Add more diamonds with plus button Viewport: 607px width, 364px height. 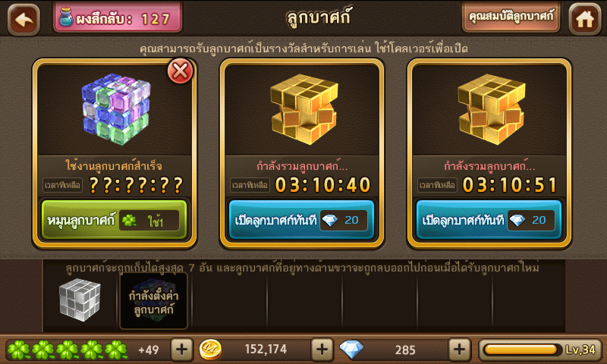click(460, 350)
